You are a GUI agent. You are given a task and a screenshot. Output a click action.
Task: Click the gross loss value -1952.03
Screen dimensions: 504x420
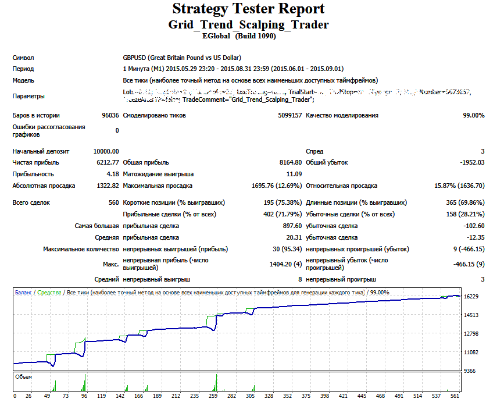[x=472, y=162]
